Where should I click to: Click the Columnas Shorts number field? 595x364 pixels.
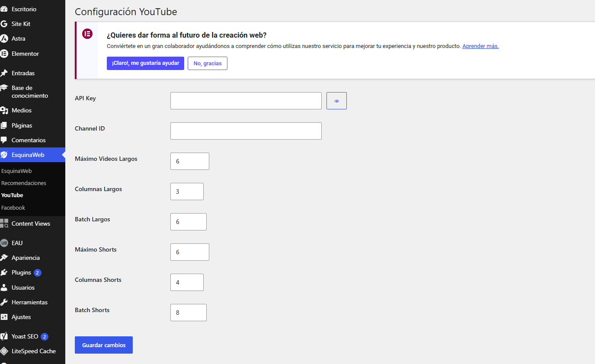pos(187,282)
